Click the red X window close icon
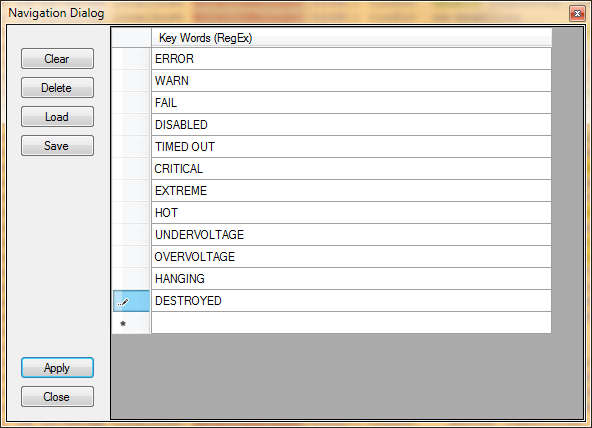This screenshot has width=592, height=428. coord(577,14)
